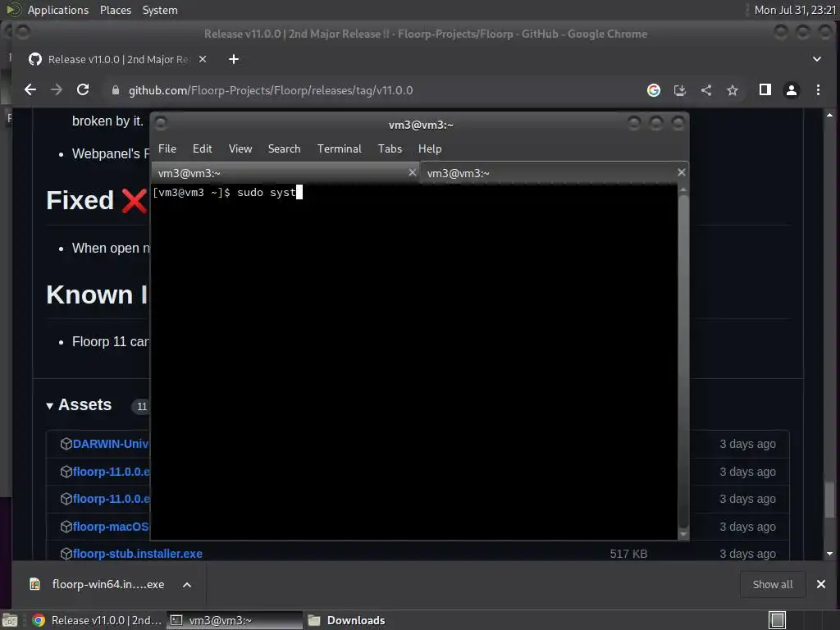Show all downloads
840x630 pixels.
click(x=773, y=584)
